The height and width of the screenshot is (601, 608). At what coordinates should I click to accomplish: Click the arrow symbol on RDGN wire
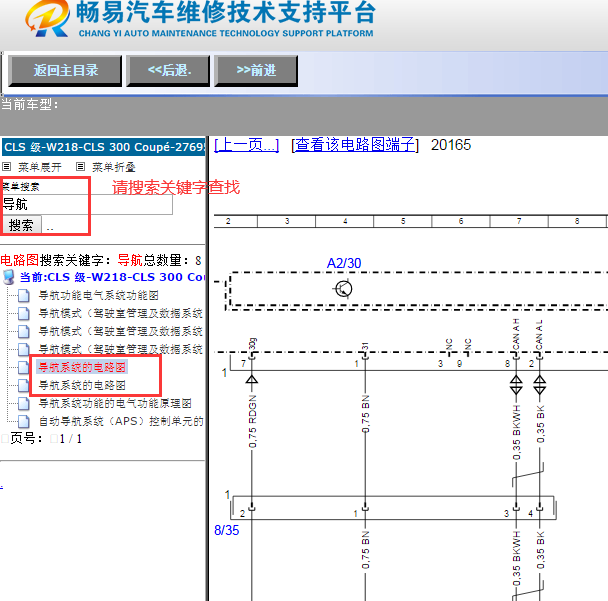[x=252, y=379]
